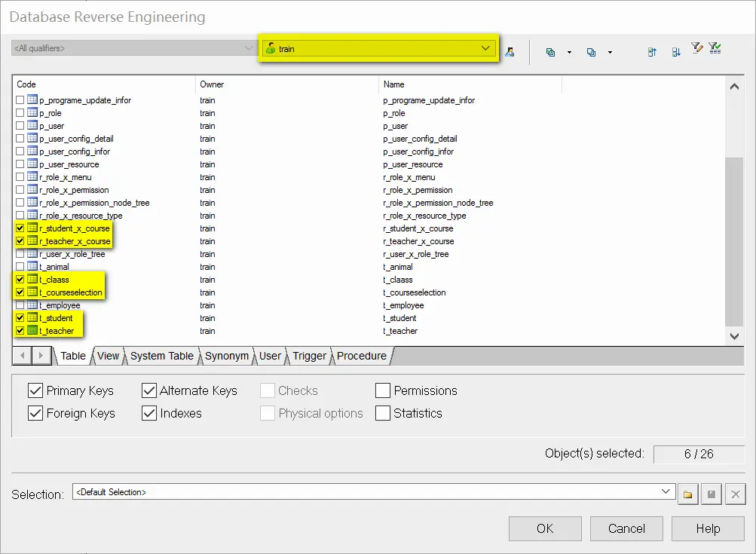Image resolution: width=756 pixels, height=554 pixels.
Task: Click the move selected to top icon
Action: pyautogui.click(x=653, y=52)
